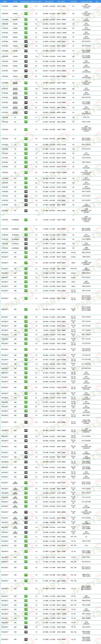Click ON diesel icon in Peugeot 309 161A (XUD7) row

(26, 627)
